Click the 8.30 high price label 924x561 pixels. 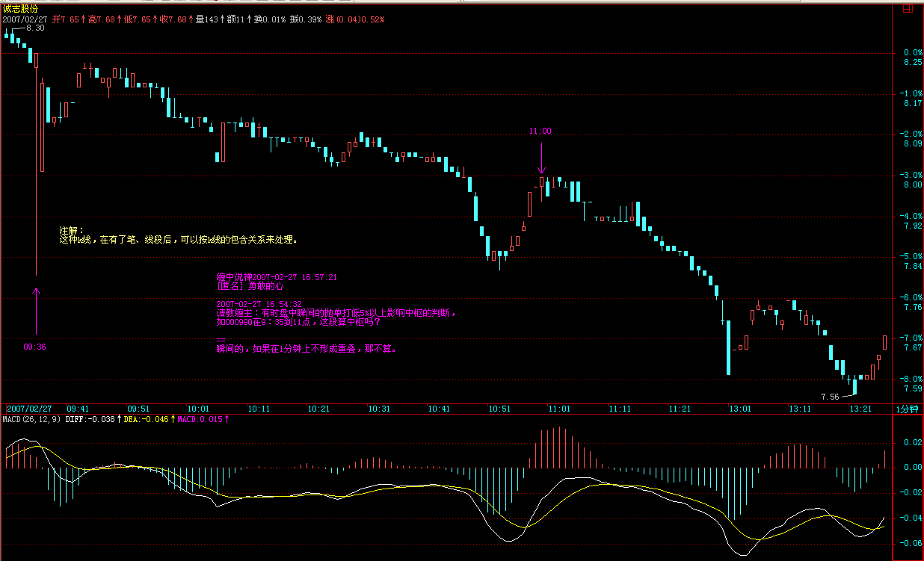(35, 28)
